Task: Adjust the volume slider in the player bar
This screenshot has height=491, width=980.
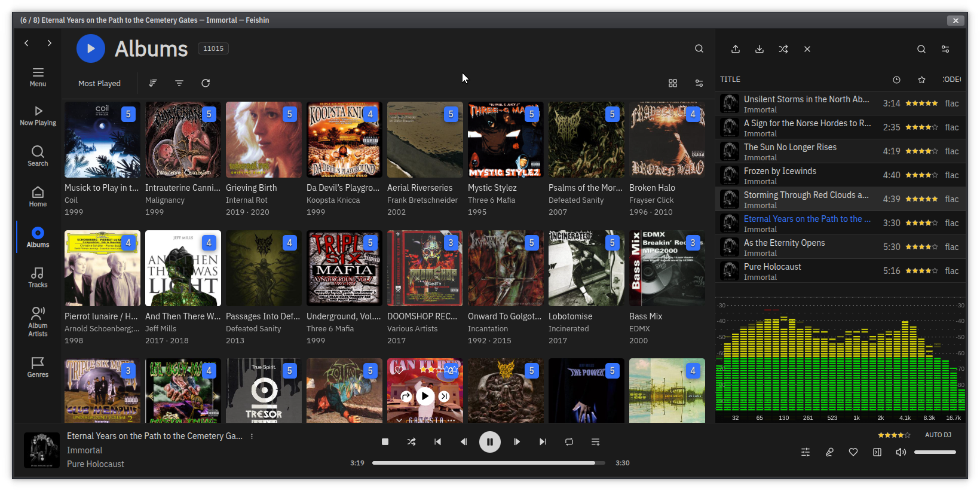Action: (x=935, y=452)
